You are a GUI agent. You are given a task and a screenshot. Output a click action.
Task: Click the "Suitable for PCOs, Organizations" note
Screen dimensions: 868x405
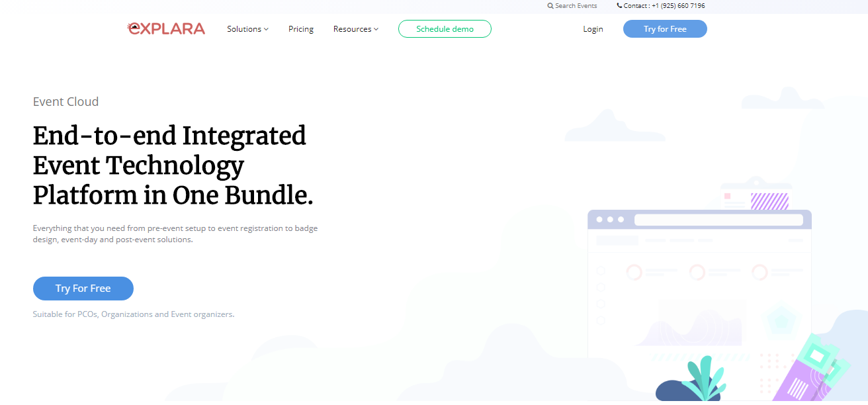(x=134, y=314)
